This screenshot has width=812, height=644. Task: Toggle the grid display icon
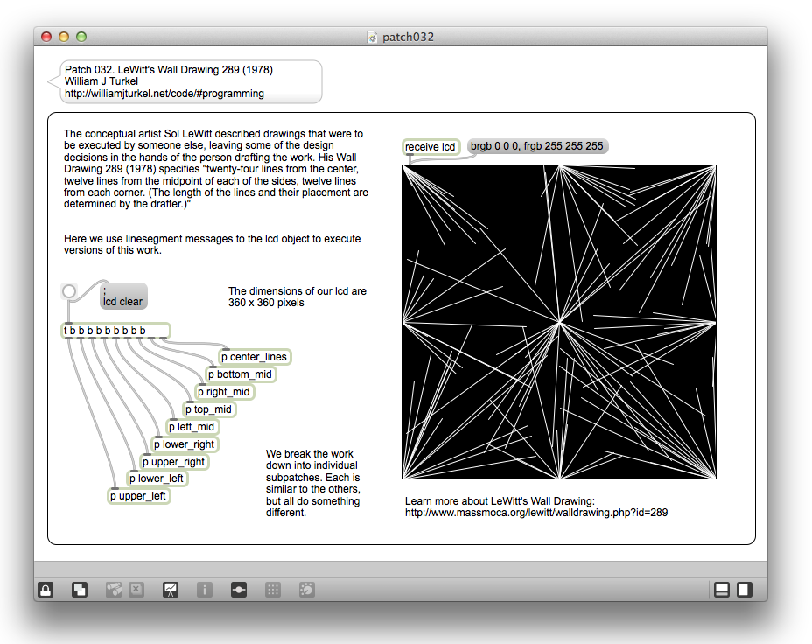(273, 590)
